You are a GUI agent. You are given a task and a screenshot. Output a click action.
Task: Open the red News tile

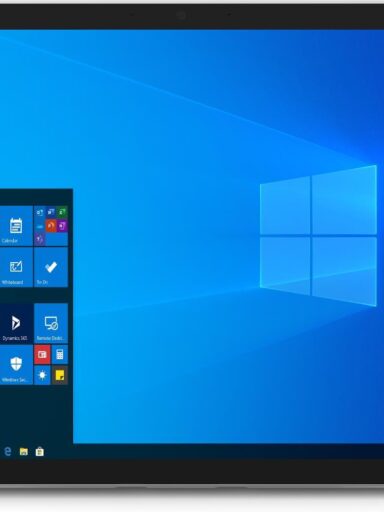pos(42,354)
